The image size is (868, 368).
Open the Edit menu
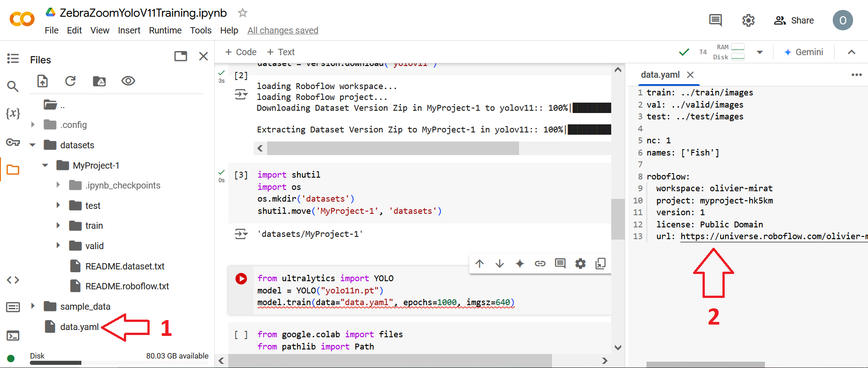[74, 30]
